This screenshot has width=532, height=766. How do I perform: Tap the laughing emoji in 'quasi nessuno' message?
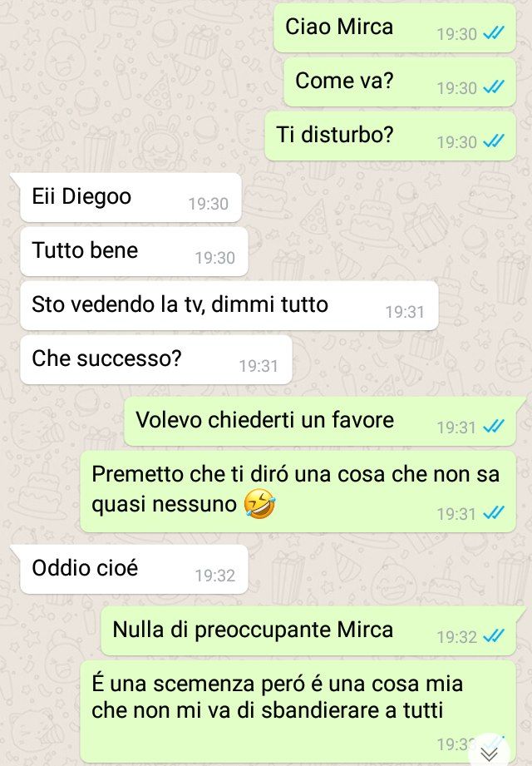pyautogui.click(x=259, y=504)
